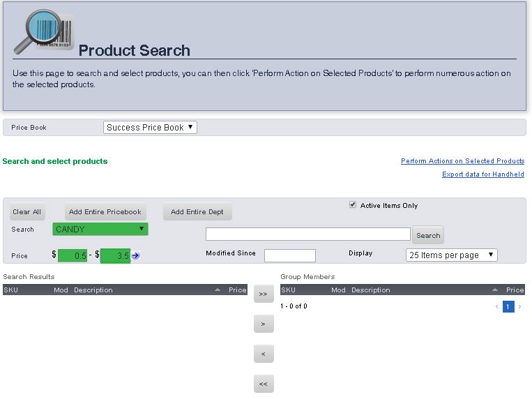This screenshot has width=532, height=397.
Task: Click the blue arrow beside the price range
Action: tap(136, 255)
